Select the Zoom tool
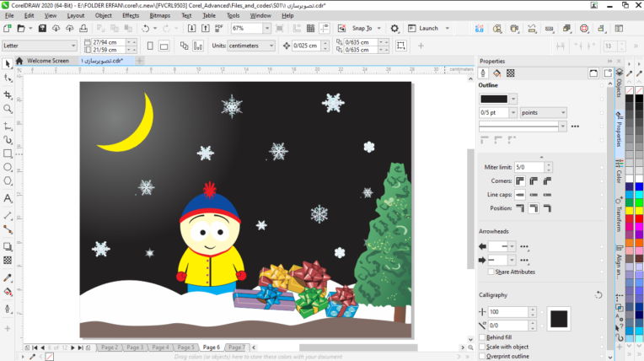This screenshot has height=361, width=644. point(8,109)
